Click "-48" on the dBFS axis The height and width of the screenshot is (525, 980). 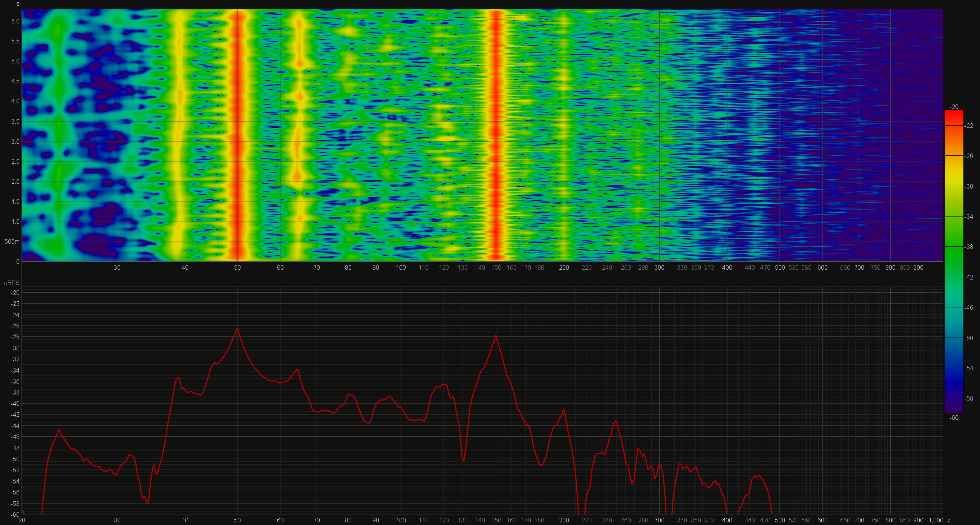(15, 448)
